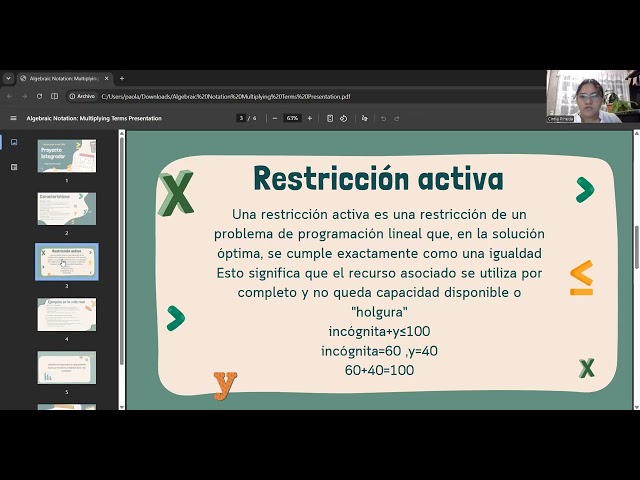Click the main document vertical scrollbar thumb
The height and width of the screenshot is (480, 640).
click(637, 247)
